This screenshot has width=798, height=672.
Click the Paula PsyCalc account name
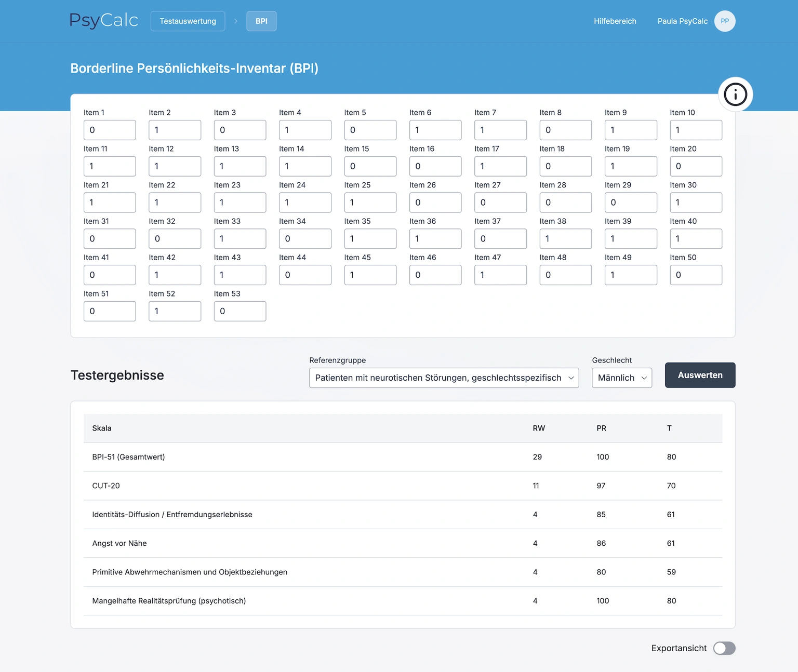(x=682, y=21)
